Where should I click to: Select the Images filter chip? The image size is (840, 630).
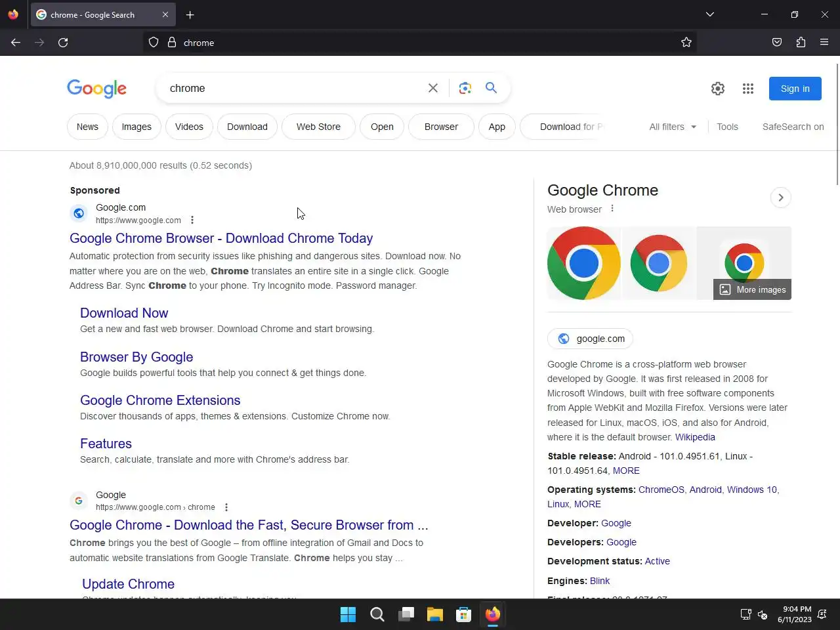136,127
